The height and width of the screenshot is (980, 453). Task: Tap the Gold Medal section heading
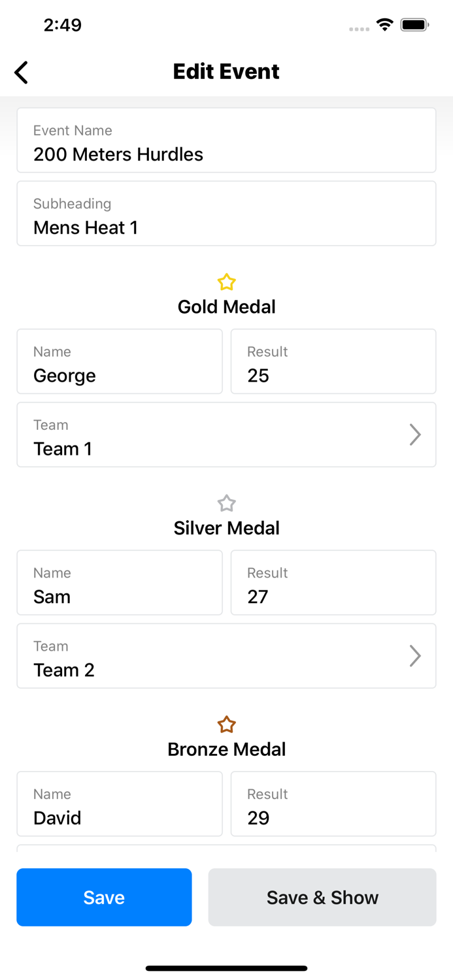(226, 307)
